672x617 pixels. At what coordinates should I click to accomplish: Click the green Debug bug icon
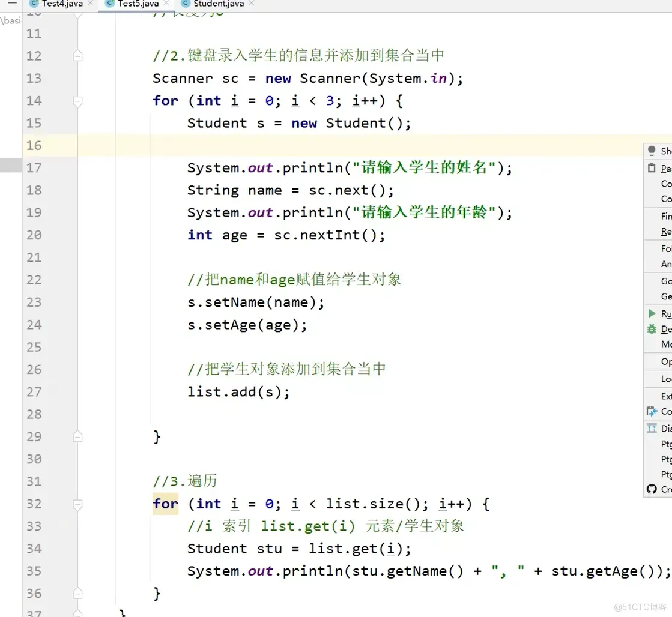[x=652, y=329]
